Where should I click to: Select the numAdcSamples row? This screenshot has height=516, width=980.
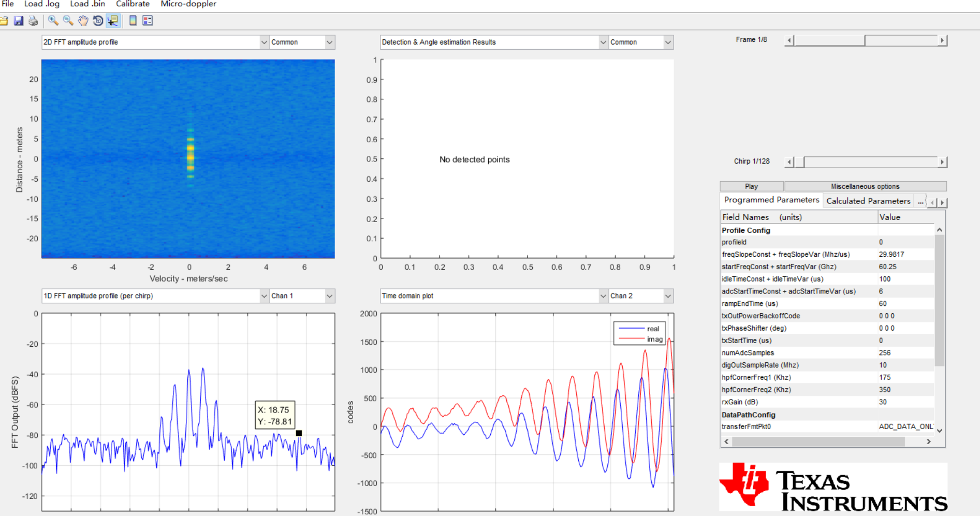827,353
